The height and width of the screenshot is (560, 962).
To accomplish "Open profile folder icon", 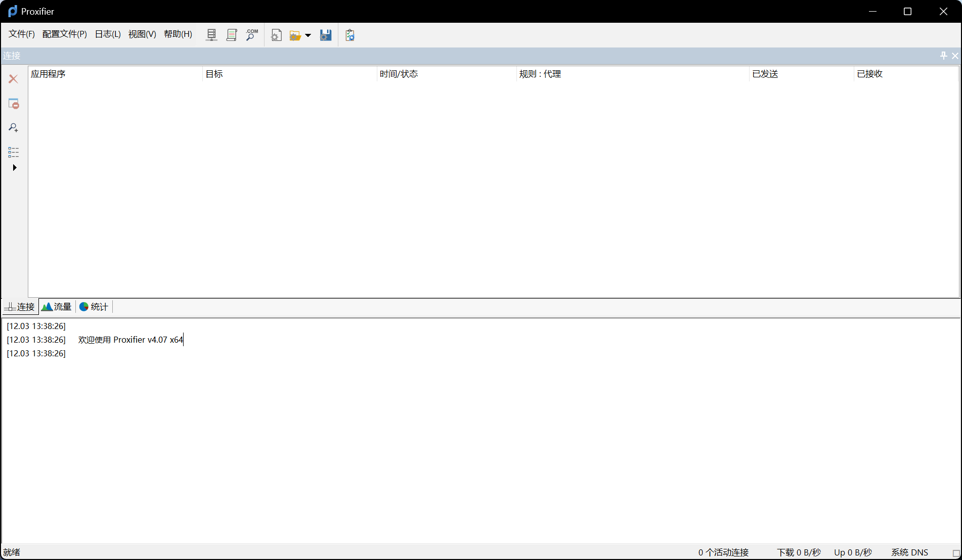I will pos(295,35).
